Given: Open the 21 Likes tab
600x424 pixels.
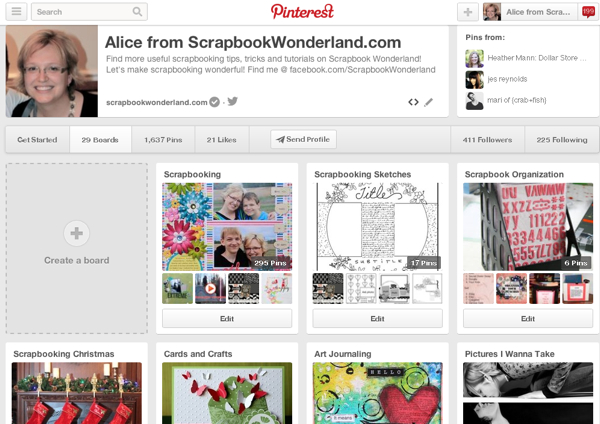Looking at the screenshot, I should [x=222, y=140].
